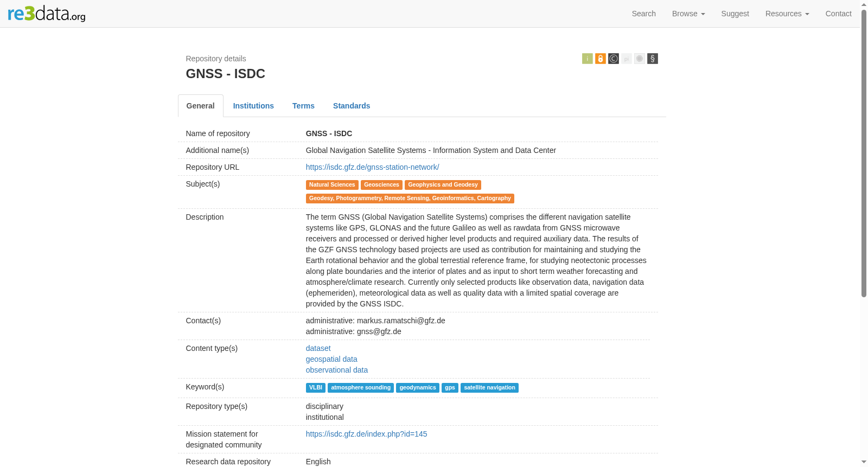
Task: Click the 'Repository details' label
Action: tap(216, 59)
